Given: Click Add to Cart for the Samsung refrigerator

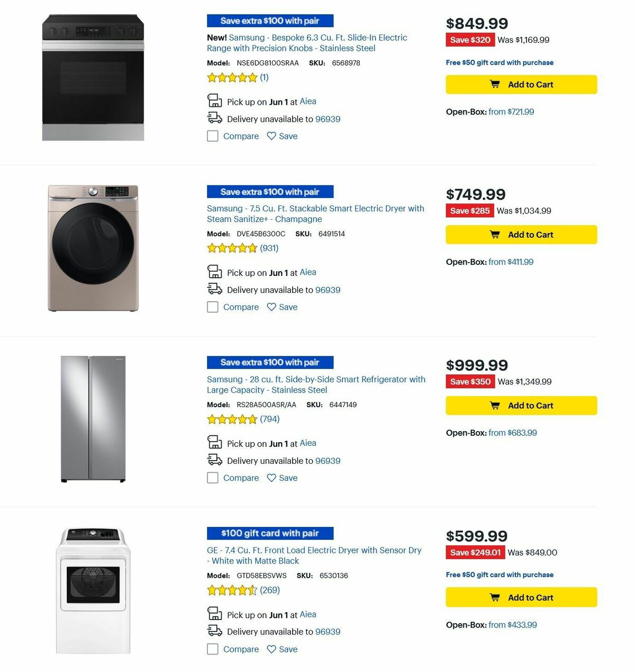Looking at the screenshot, I should click(x=521, y=405).
